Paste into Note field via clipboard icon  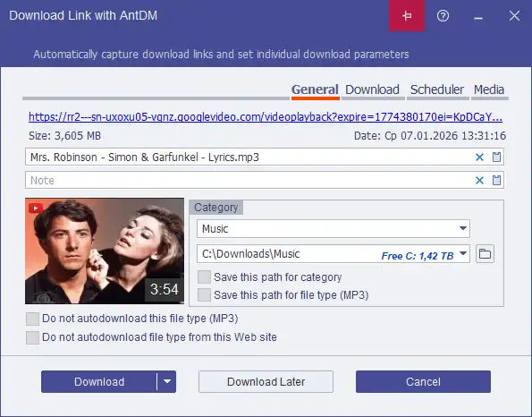[x=496, y=180]
